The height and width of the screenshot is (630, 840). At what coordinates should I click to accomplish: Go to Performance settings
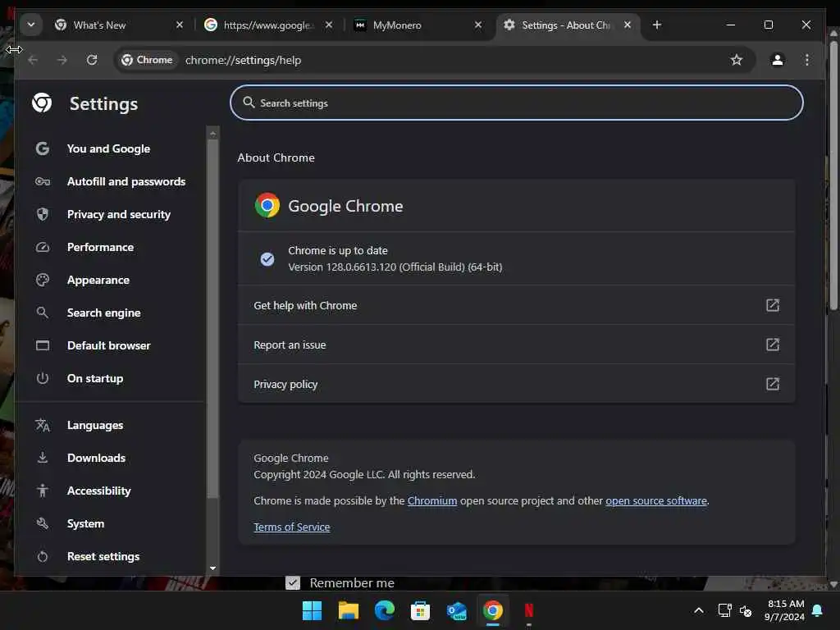click(x=100, y=248)
